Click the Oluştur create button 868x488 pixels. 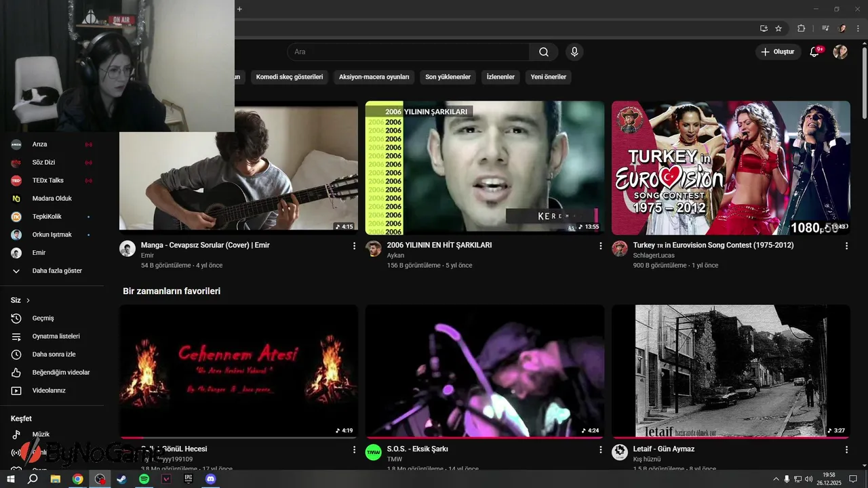(x=778, y=52)
